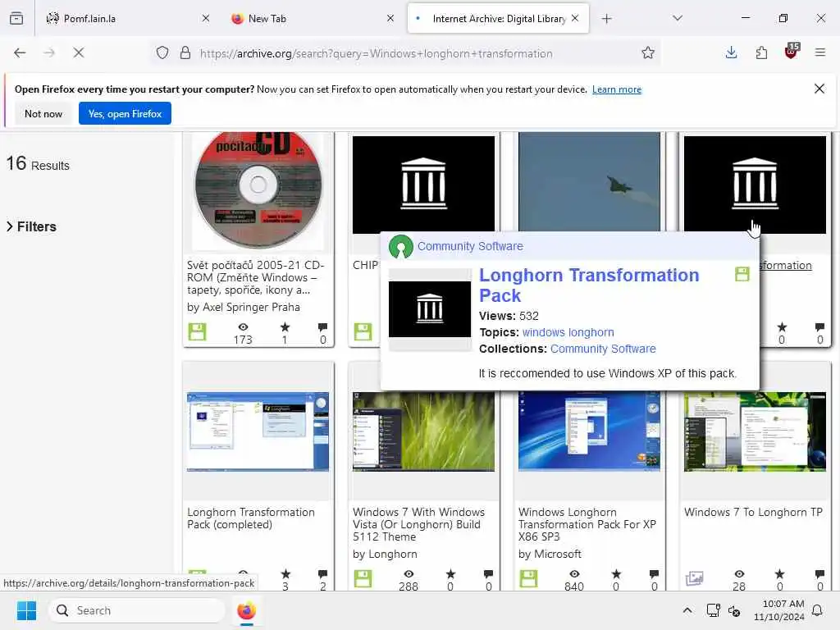
Task: Click views eye icon showing 288
Action: tap(409, 573)
